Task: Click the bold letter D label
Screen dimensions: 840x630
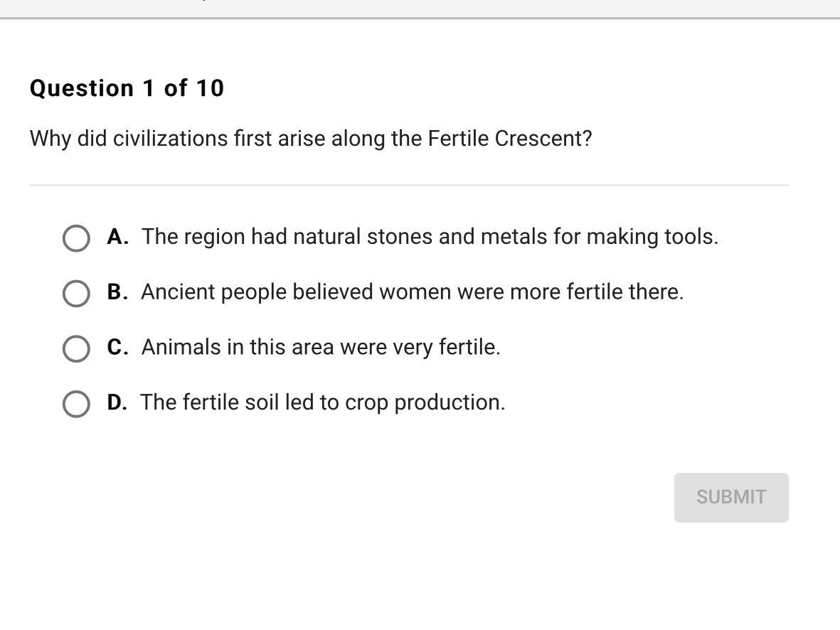Action: [117, 402]
